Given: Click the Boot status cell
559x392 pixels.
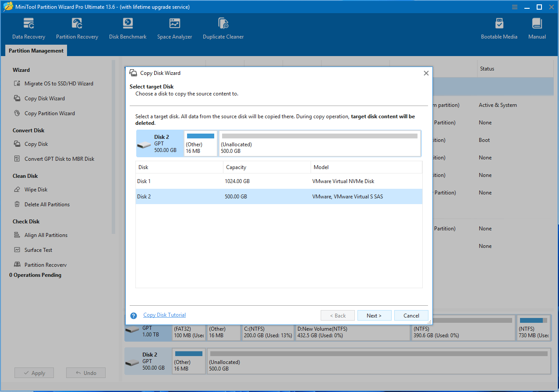Looking at the screenshot, I should coord(485,140).
